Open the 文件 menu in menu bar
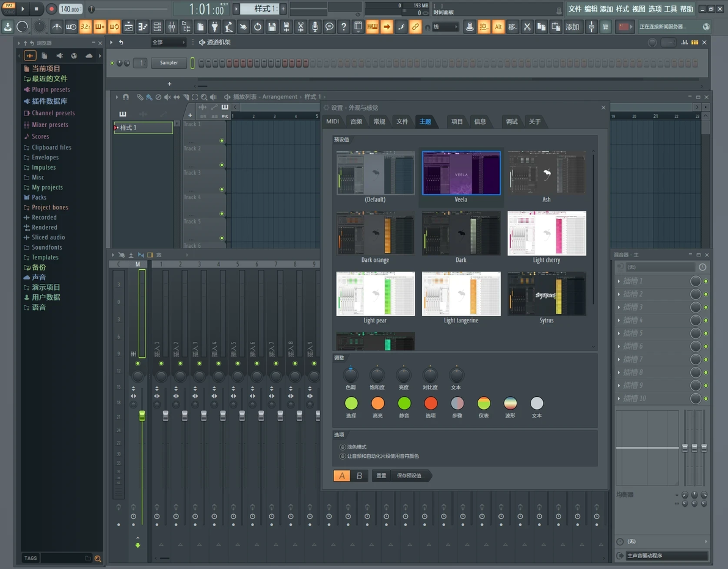728x569 pixels. tap(575, 9)
